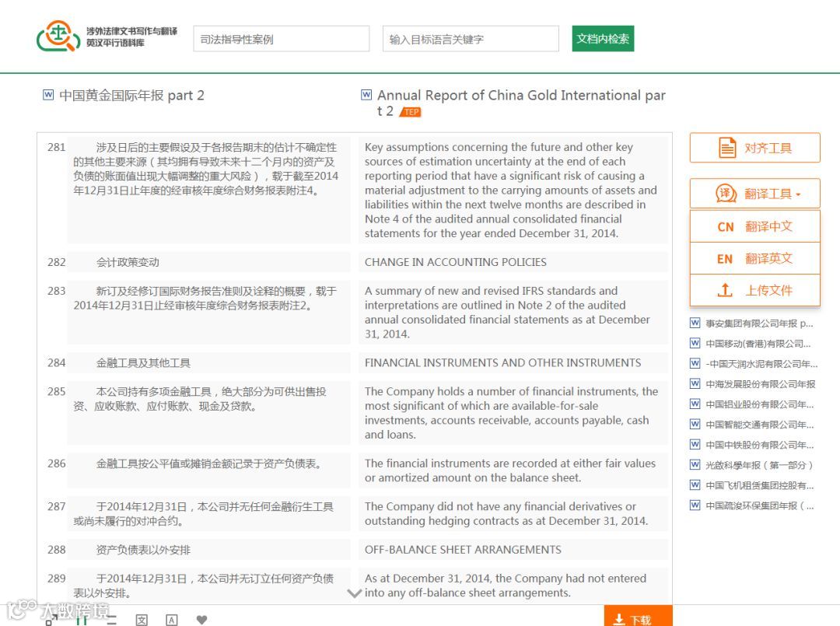
Task: Click the document icon on 对齐工具 button
Action: point(727,148)
